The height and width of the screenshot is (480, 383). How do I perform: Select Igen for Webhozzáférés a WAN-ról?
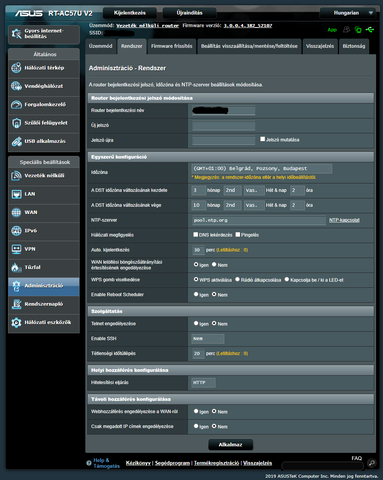tap(196, 411)
